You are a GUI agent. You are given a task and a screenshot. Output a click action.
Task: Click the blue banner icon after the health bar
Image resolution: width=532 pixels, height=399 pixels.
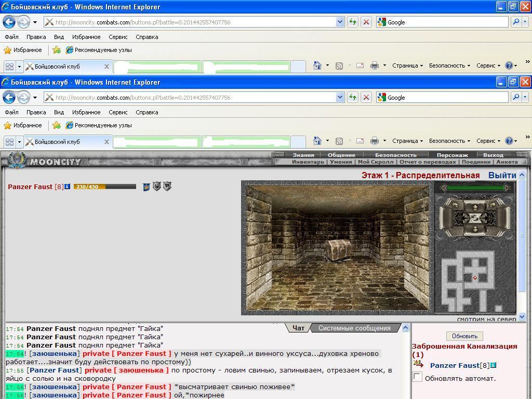point(146,187)
